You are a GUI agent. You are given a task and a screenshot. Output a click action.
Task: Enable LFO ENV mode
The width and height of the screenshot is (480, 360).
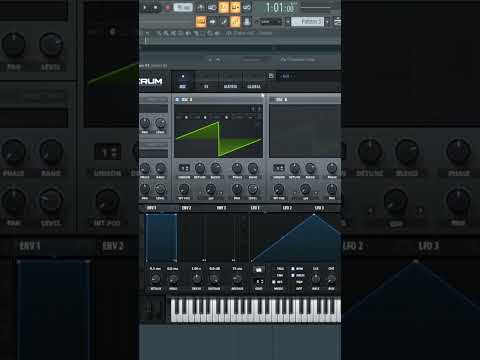tap(279, 275)
